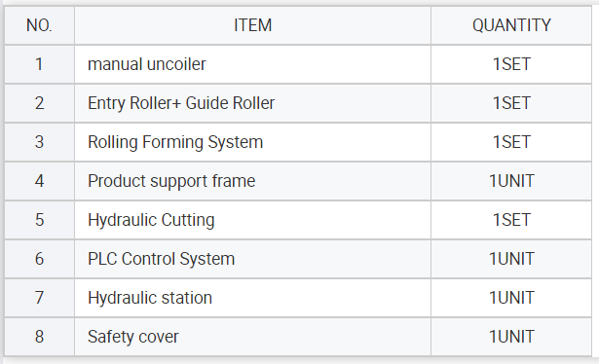Click row number 4 cell
This screenshot has height=364, width=599.
[39, 181]
